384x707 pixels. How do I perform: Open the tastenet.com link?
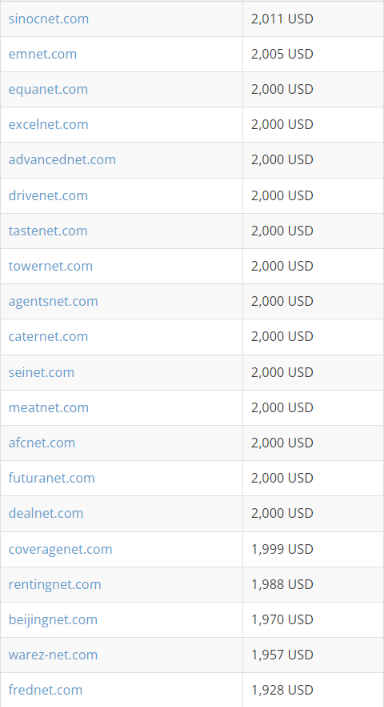click(x=48, y=231)
